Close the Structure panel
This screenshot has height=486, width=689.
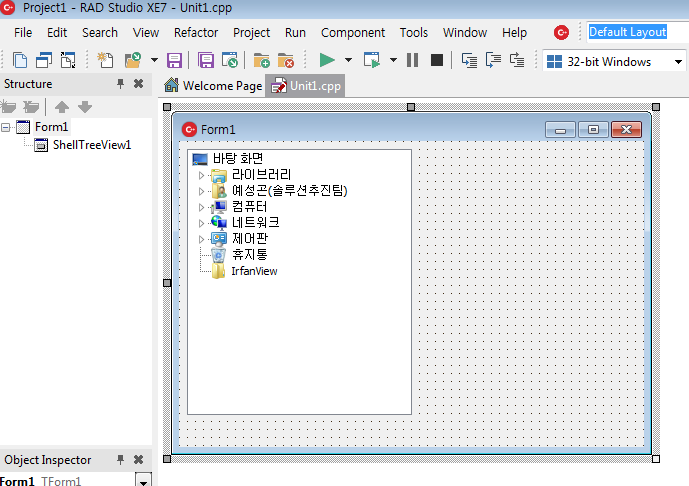point(139,84)
